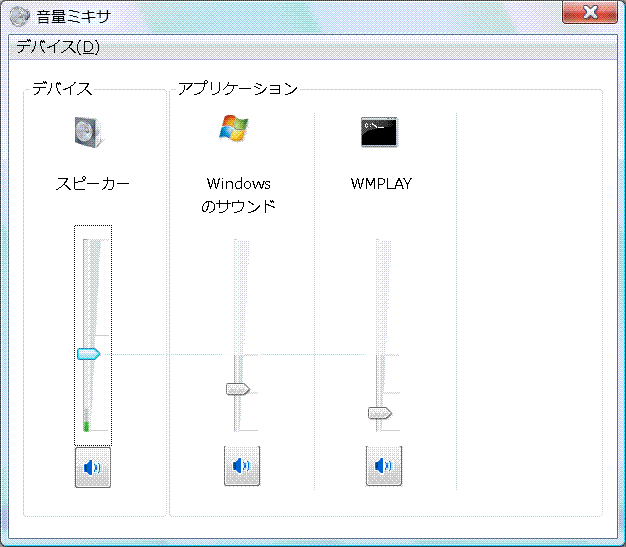Click top end of WMPLAY volume track
The image size is (626, 547).
(381, 243)
